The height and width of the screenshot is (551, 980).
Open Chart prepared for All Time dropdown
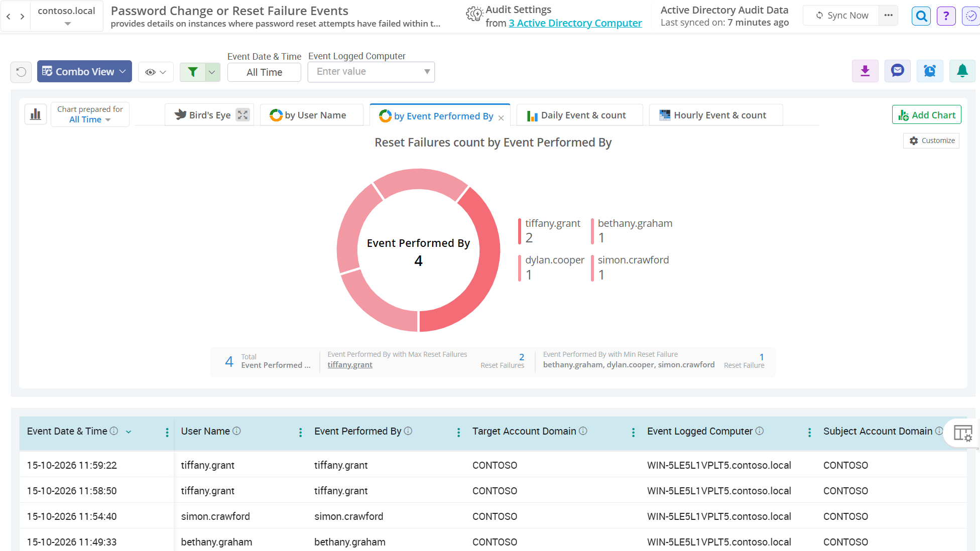coord(90,114)
